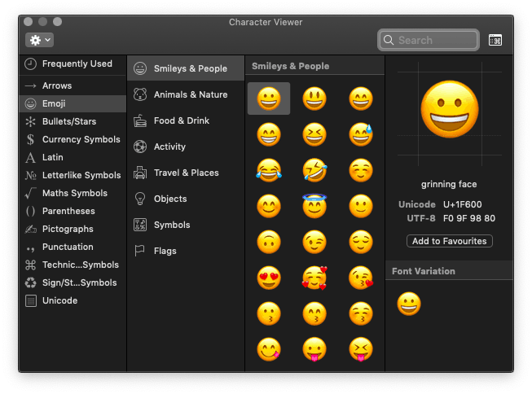This screenshot has height=394, width=532.
Task: Click the Search field
Action: coord(429,40)
